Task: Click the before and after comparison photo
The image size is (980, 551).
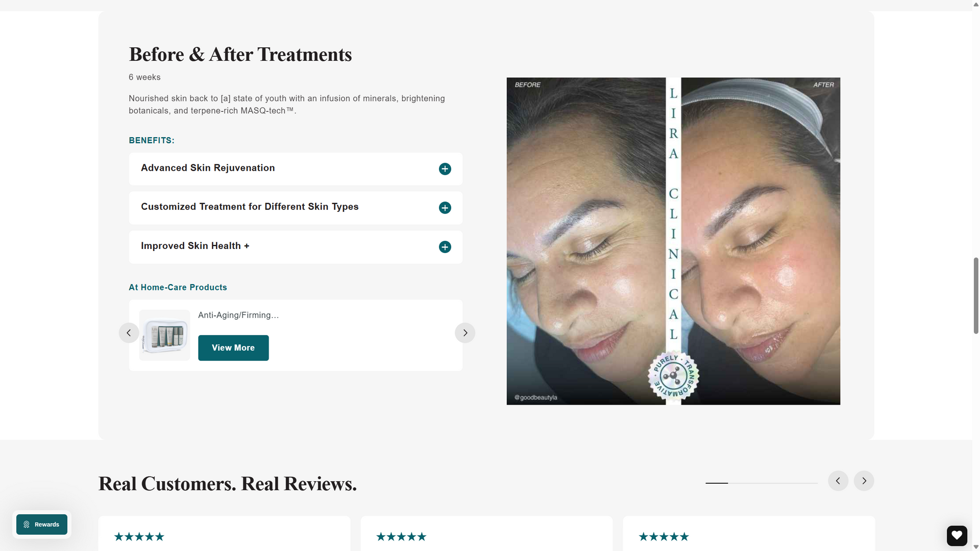Action: click(673, 241)
